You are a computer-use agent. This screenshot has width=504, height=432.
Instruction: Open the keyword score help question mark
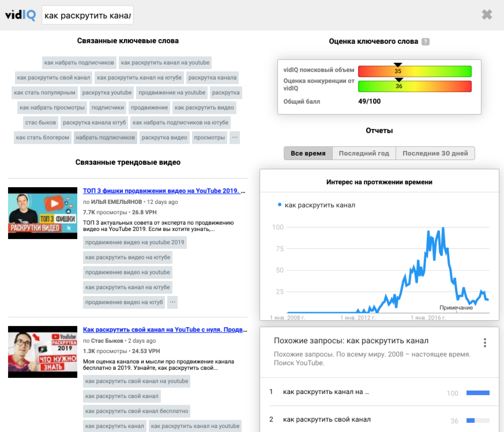point(425,41)
